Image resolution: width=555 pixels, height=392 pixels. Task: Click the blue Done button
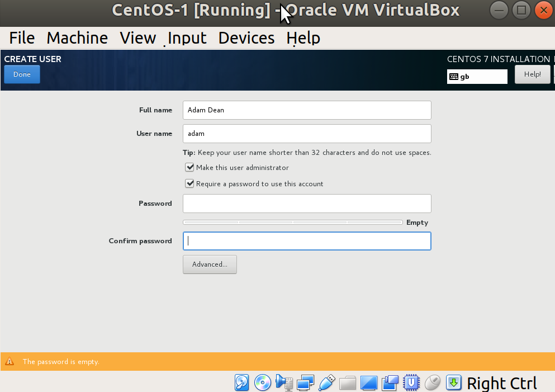[22, 74]
